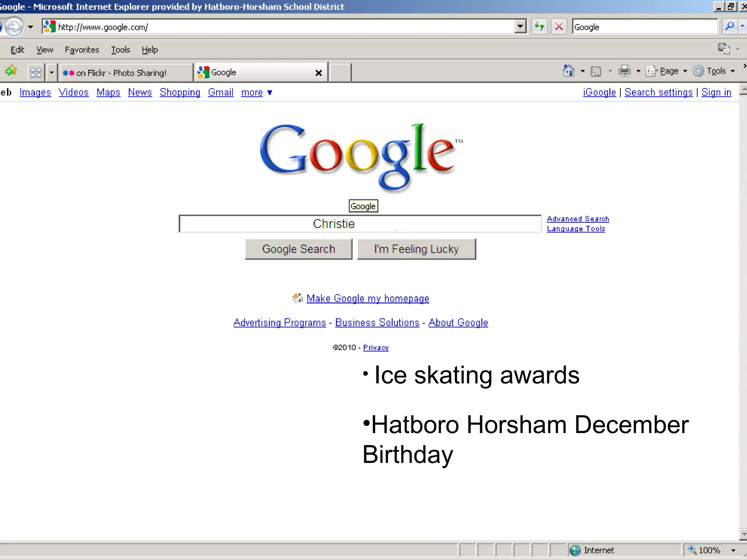This screenshot has height=560, width=747.
Task: Click the Refresh page icon
Action: coord(539,27)
